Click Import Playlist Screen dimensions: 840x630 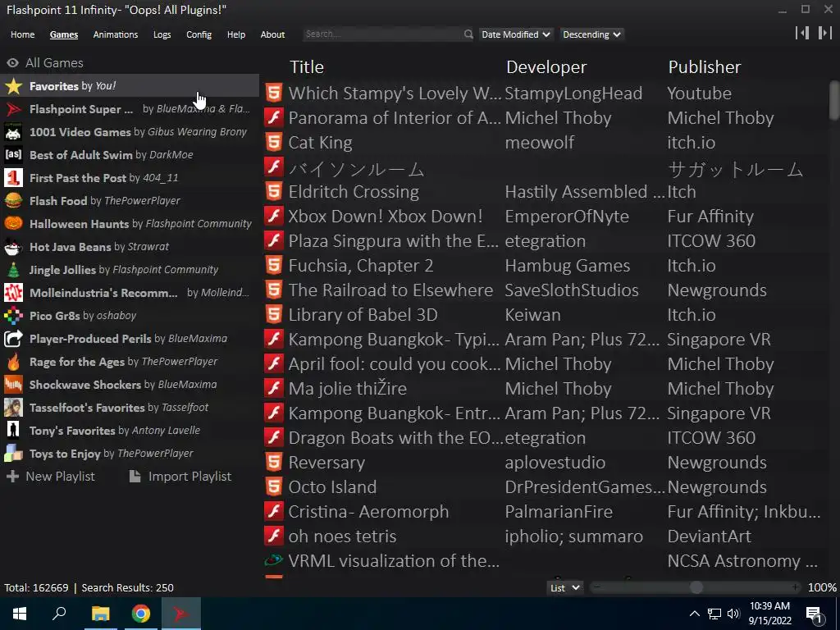180,477
